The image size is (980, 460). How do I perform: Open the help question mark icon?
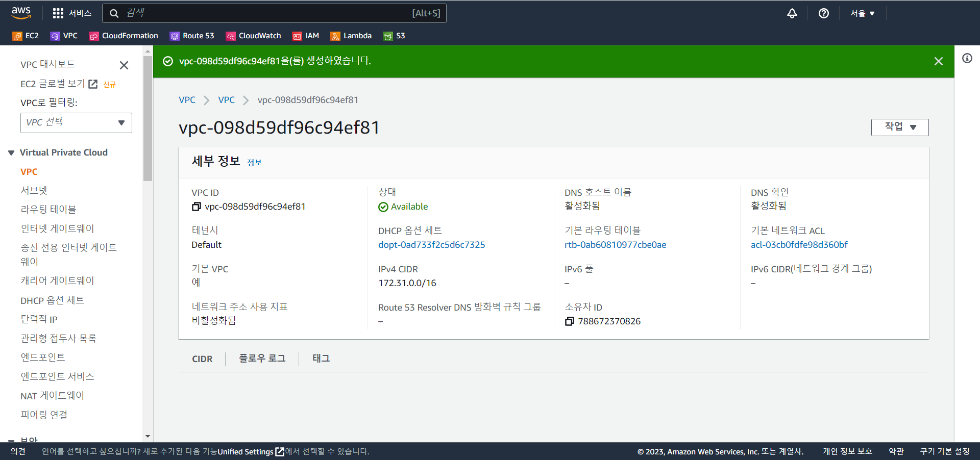pyautogui.click(x=823, y=13)
